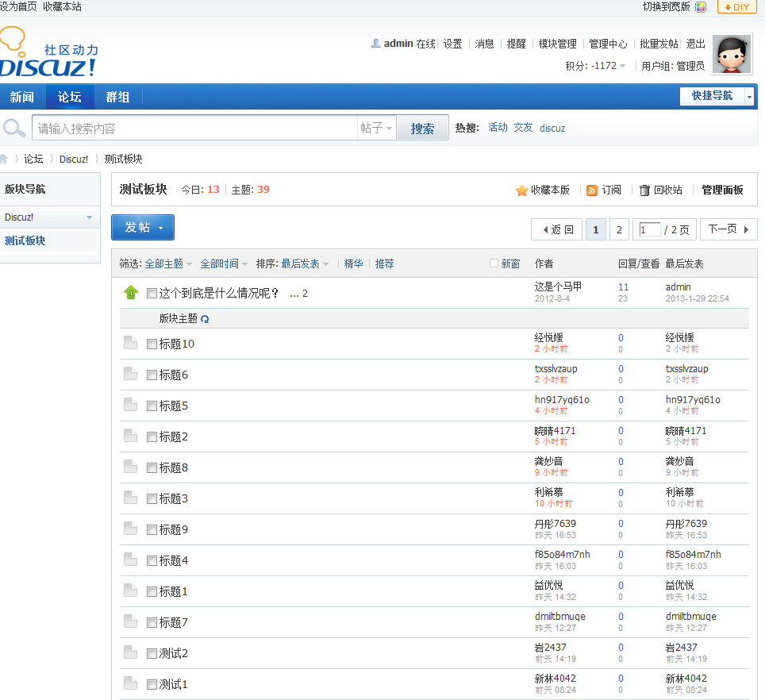Open the 管理面板 link
Viewport: 765px width, 700px height.
coord(722,190)
